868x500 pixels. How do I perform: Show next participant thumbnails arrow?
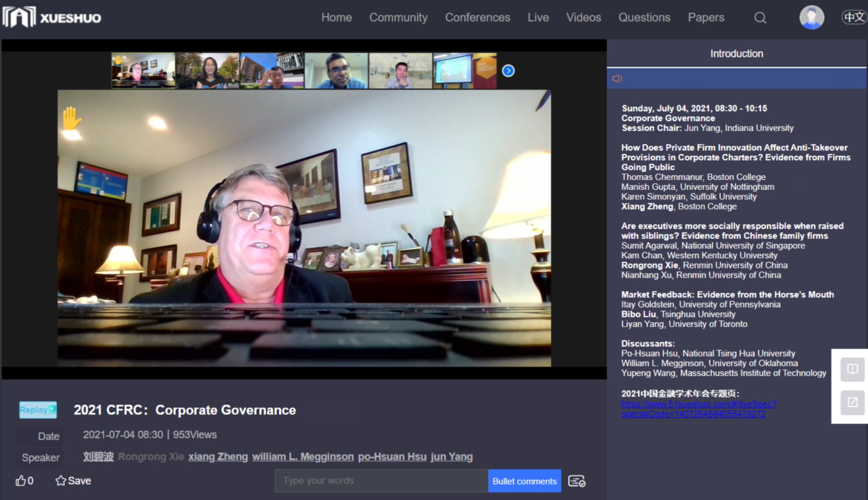tap(508, 70)
